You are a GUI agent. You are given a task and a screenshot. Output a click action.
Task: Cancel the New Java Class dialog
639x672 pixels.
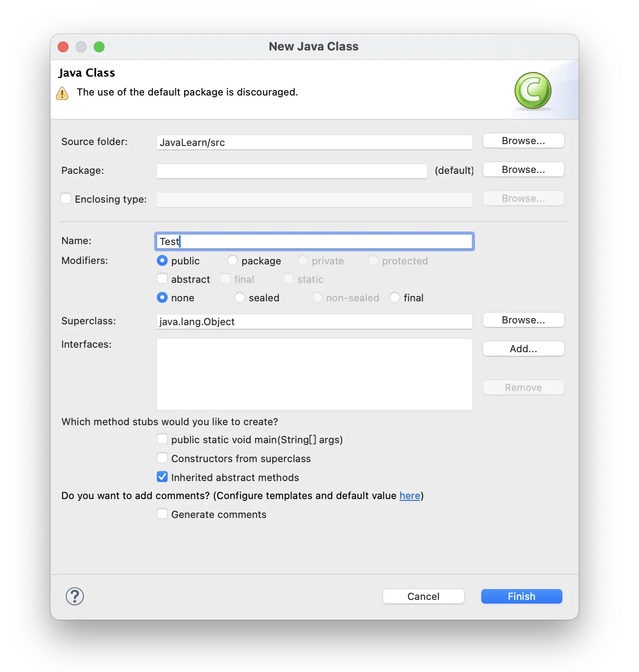point(423,596)
